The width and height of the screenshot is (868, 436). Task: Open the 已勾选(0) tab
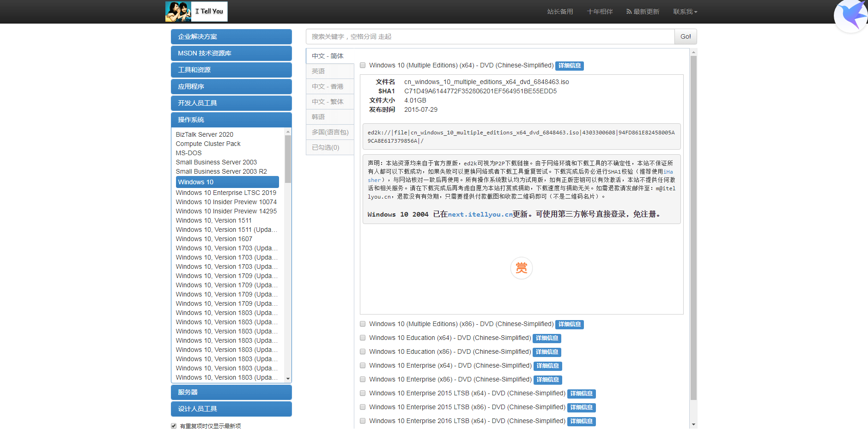[x=330, y=147]
